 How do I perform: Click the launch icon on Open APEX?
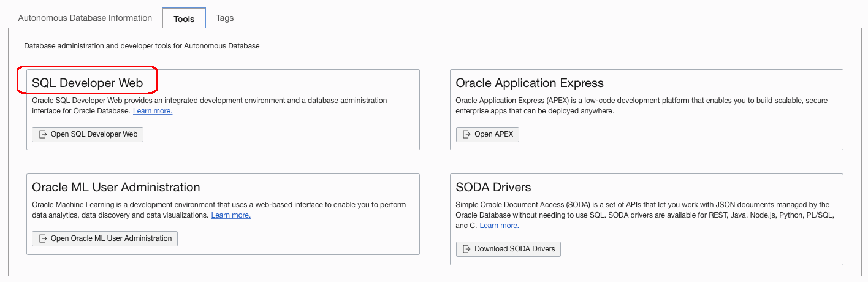467,134
